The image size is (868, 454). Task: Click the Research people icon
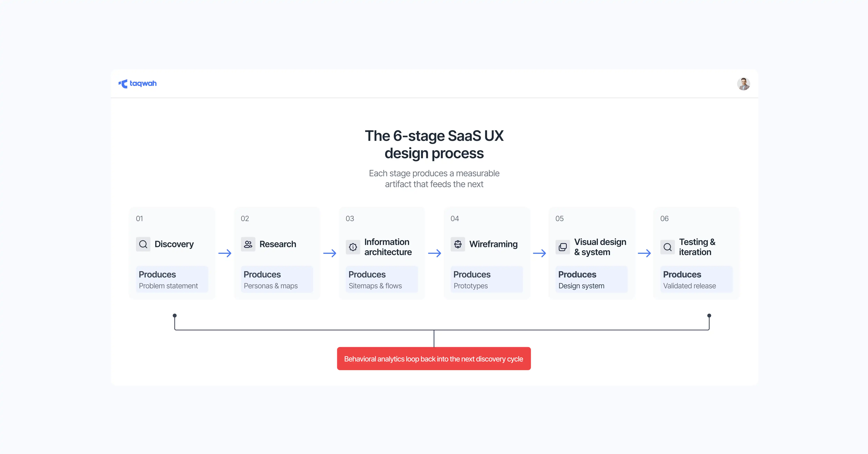(248, 244)
